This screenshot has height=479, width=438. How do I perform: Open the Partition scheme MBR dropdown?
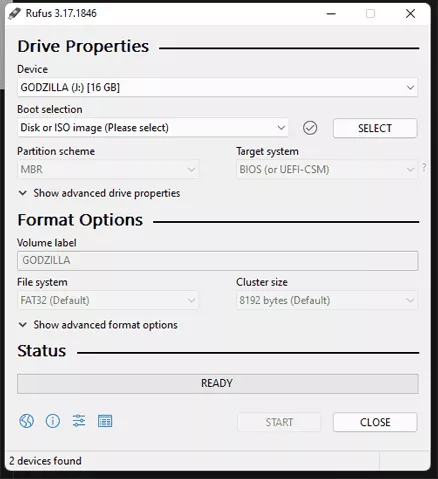[108, 169]
